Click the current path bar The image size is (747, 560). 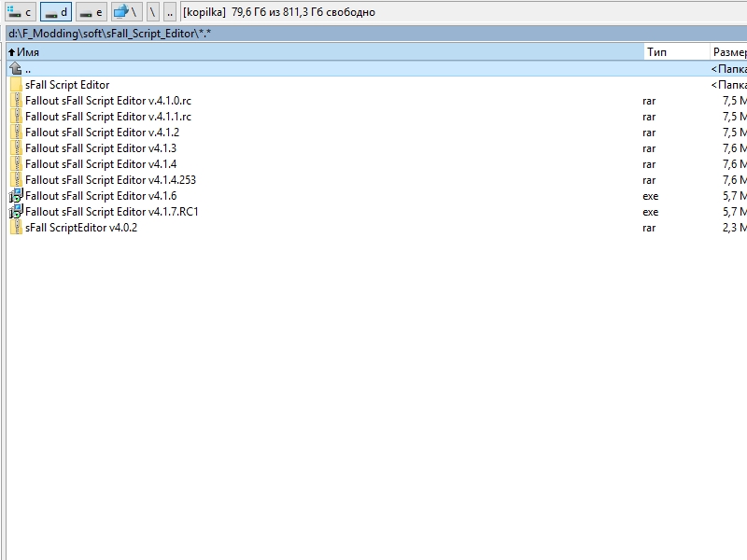(x=376, y=34)
